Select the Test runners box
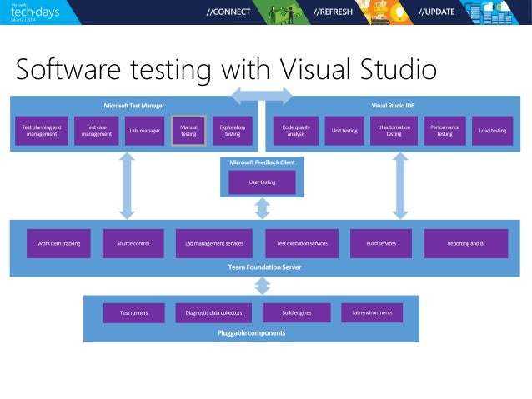This screenshot has width=532, height=399. coord(134,313)
